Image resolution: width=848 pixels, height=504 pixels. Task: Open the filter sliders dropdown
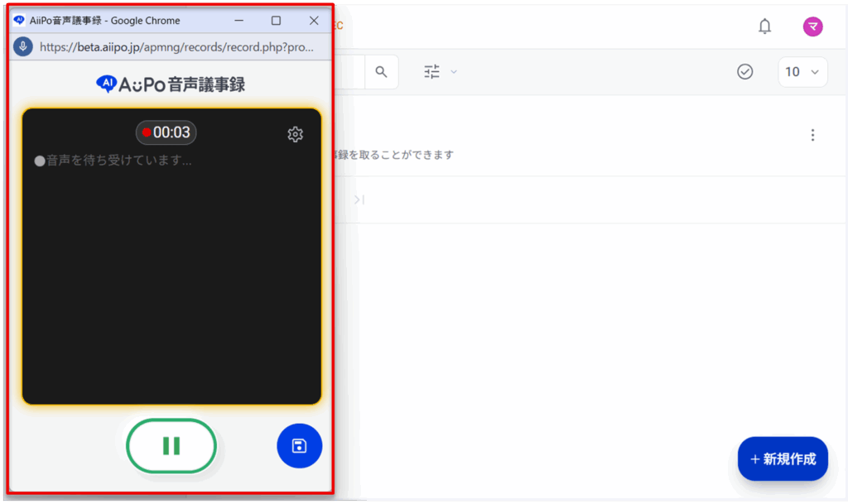441,72
